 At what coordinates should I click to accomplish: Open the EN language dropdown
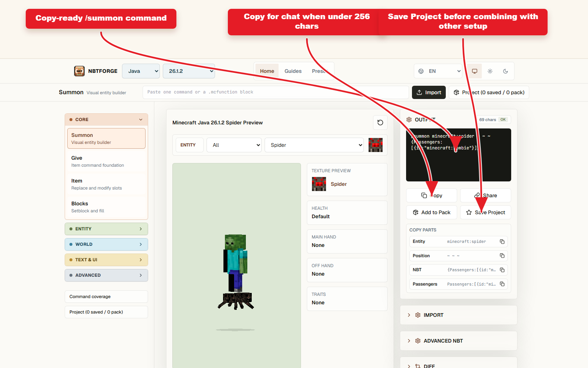(x=438, y=71)
